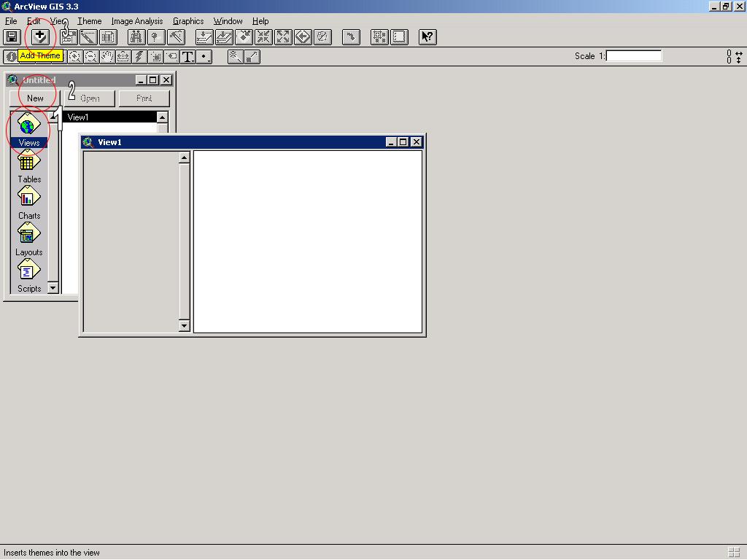Select the Area of Interest tool
This screenshot has width=747, height=560.
pos(156,57)
